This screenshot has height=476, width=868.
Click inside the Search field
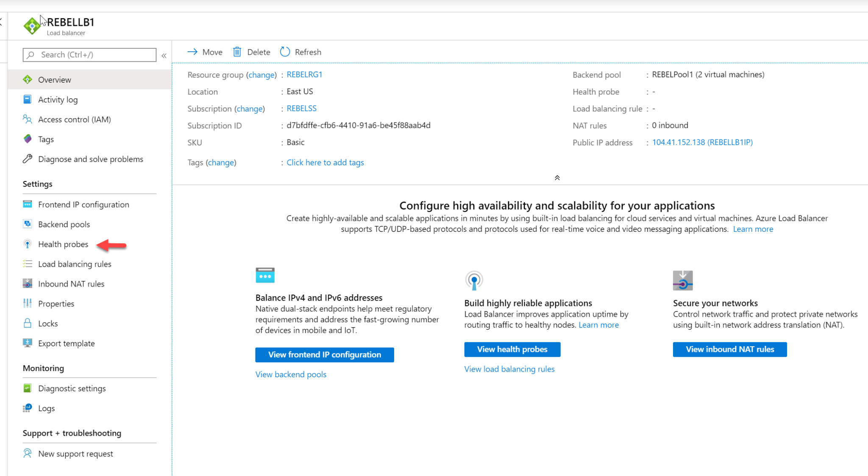pyautogui.click(x=89, y=55)
